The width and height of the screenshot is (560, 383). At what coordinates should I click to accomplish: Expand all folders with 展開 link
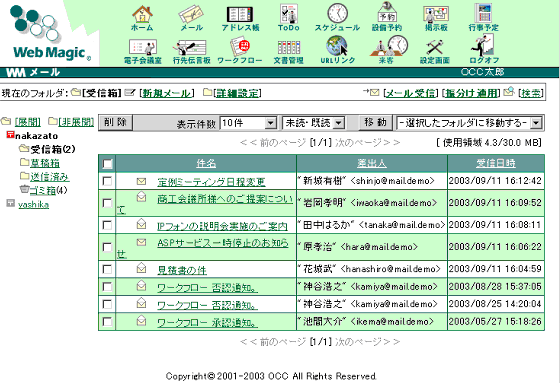coord(28,122)
